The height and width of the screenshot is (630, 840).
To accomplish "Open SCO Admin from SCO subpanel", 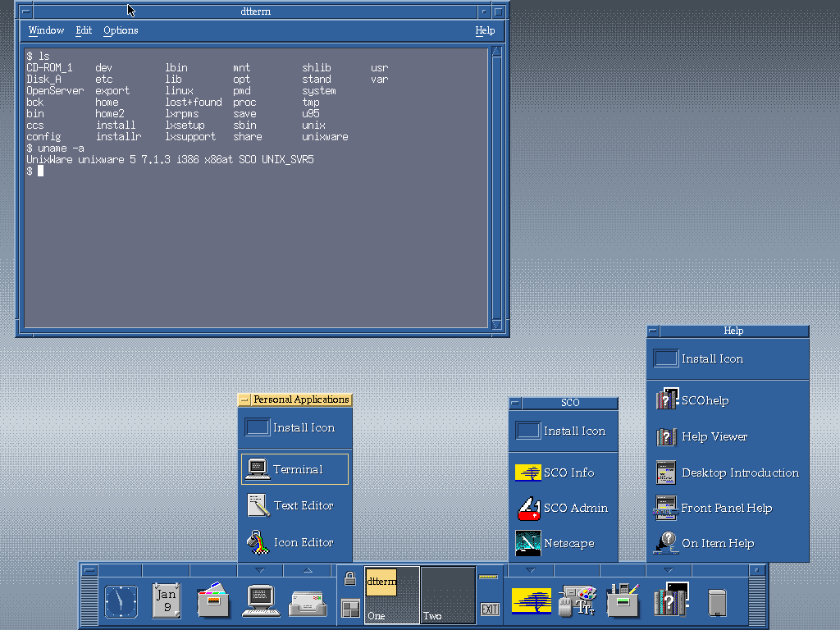I will click(575, 508).
